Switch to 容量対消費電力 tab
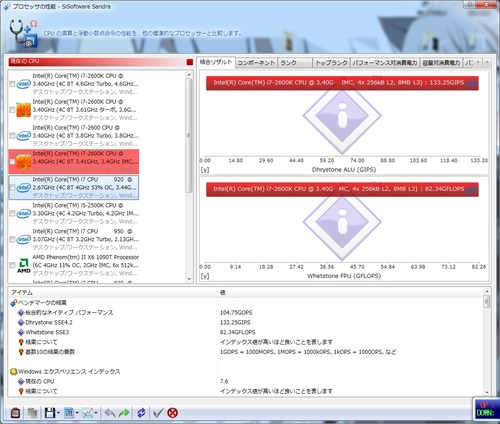This screenshot has height=424, width=500. pos(441,63)
